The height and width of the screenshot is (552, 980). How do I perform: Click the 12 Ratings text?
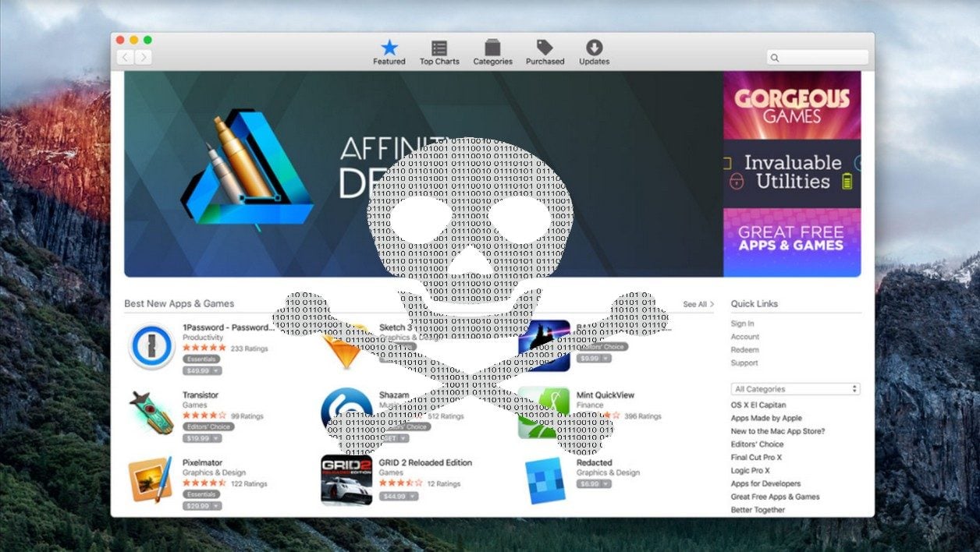pos(443,483)
